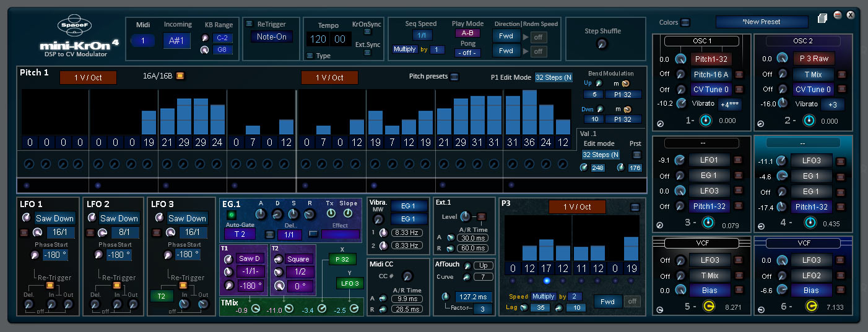Click the KB Range C-2 field
The image size is (868, 332).
222,38
